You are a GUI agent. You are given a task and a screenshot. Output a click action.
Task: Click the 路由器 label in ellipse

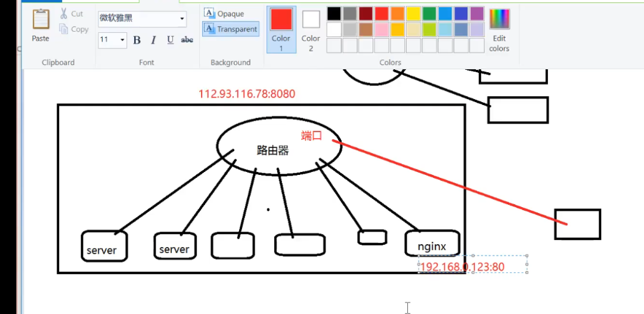click(273, 150)
